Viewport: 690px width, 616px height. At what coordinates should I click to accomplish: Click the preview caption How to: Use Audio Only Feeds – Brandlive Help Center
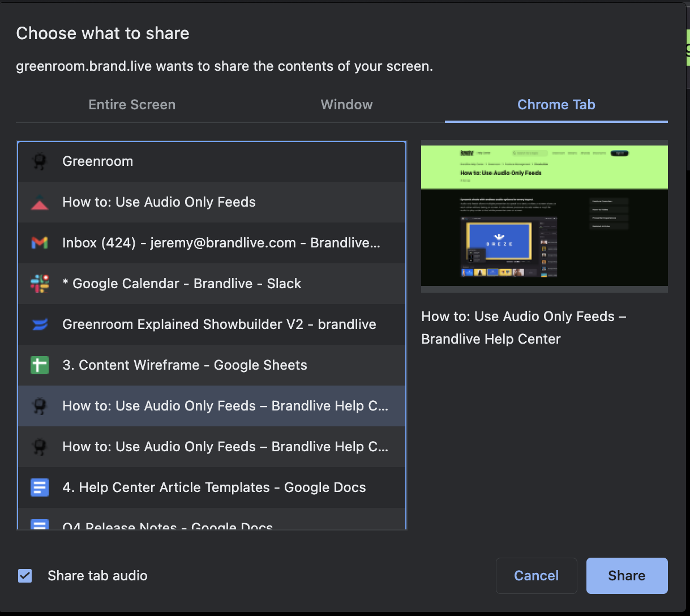524,328
